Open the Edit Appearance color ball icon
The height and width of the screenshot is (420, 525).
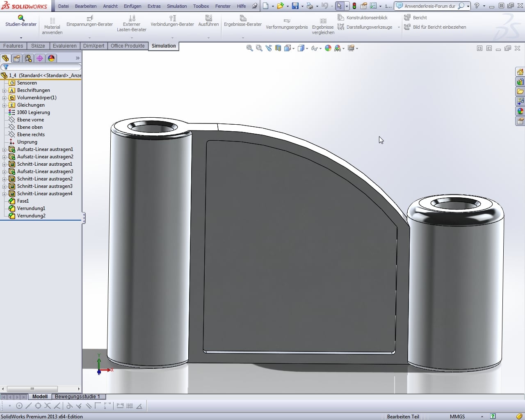(x=328, y=48)
